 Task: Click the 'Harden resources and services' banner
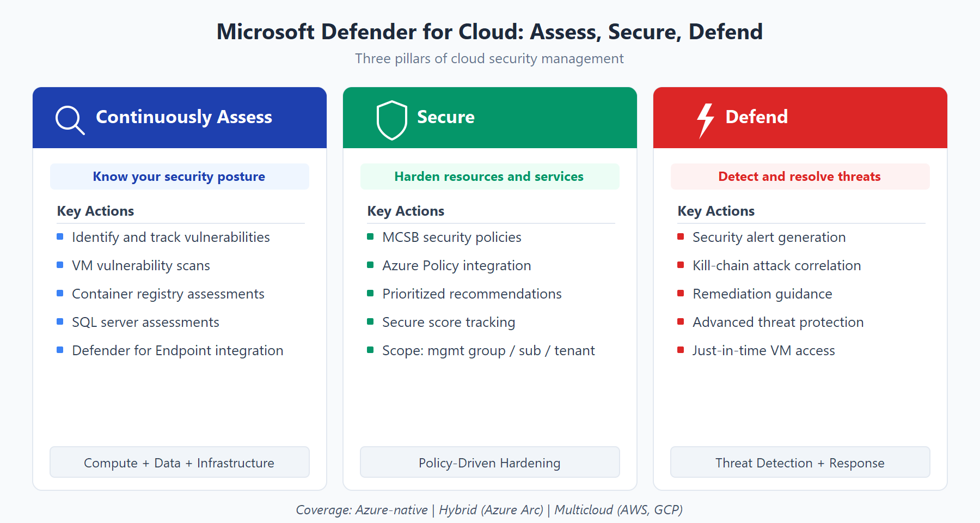click(x=490, y=177)
